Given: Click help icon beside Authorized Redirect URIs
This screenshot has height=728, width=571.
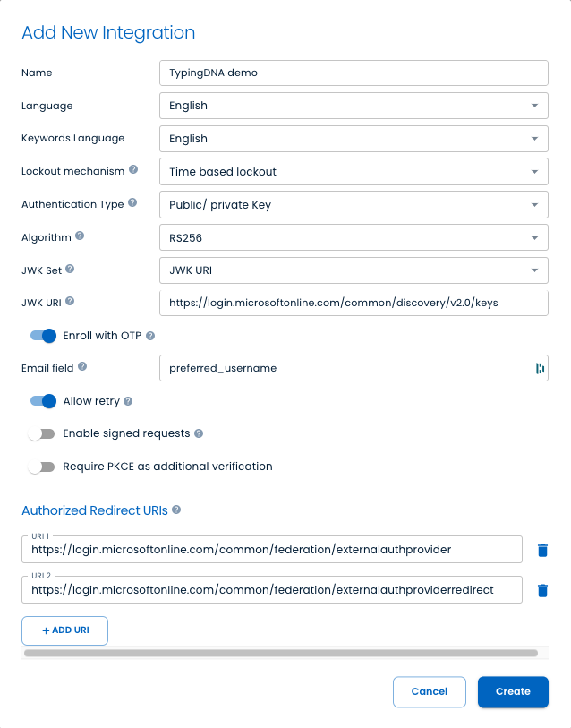Looking at the screenshot, I should click(x=176, y=510).
